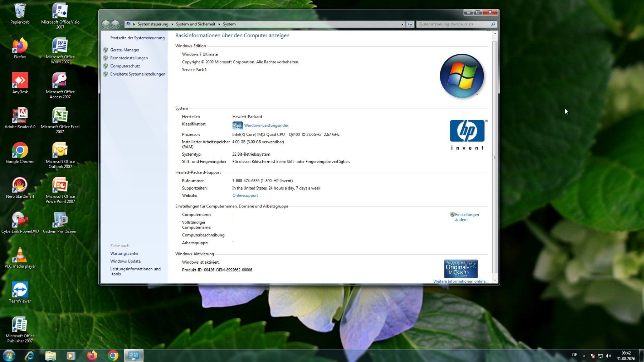Click the network tray icon

[x=600, y=356]
